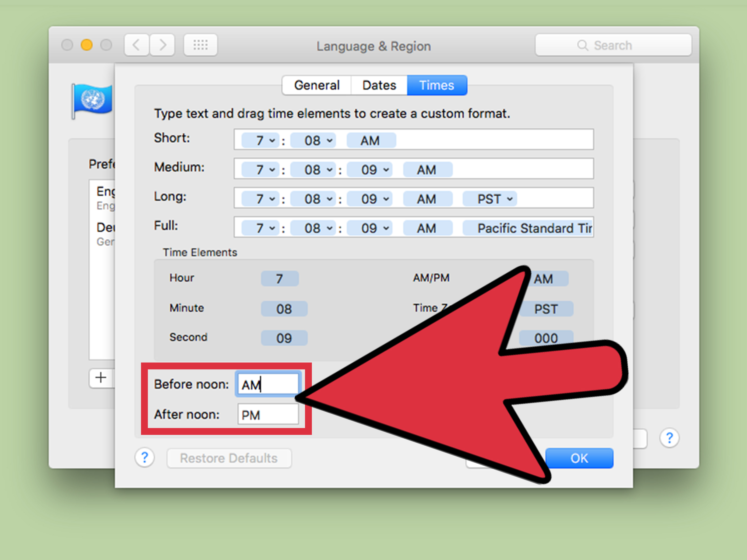Pick the Hour element token 7
The height and width of the screenshot is (560, 747).
coord(280,279)
